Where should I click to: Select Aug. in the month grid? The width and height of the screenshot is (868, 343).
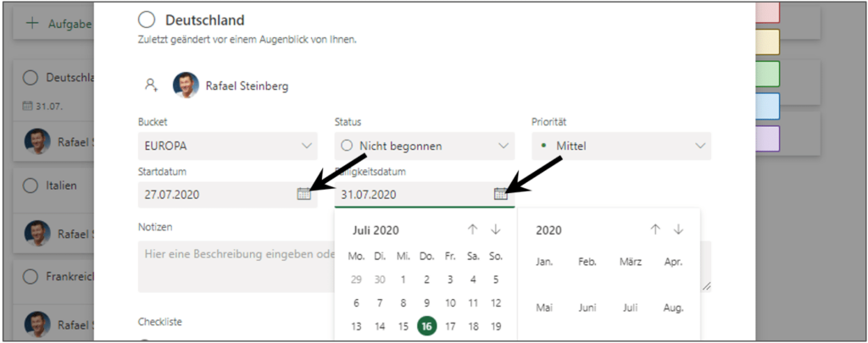(x=673, y=307)
